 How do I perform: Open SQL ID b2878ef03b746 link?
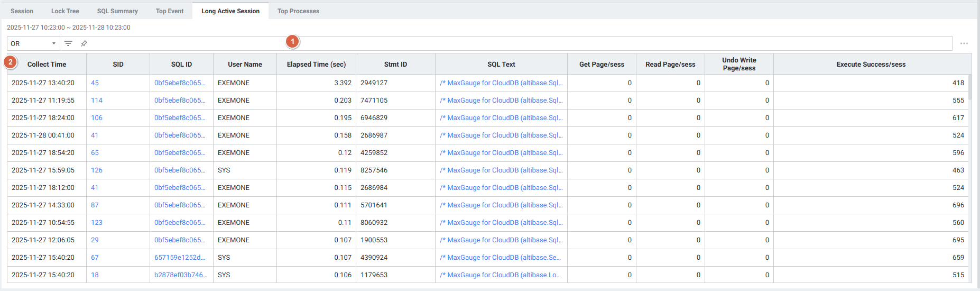pyautogui.click(x=180, y=275)
